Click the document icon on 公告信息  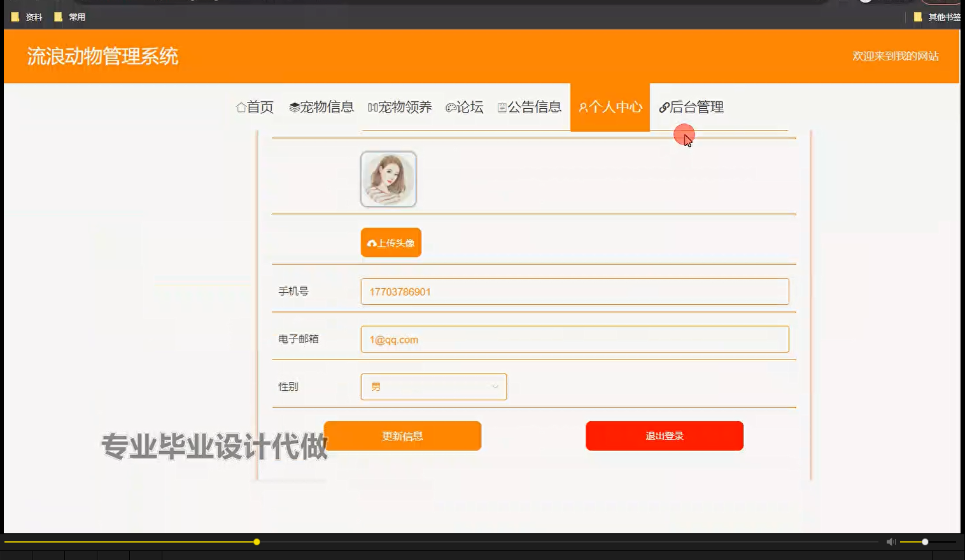click(x=502, y=108)
